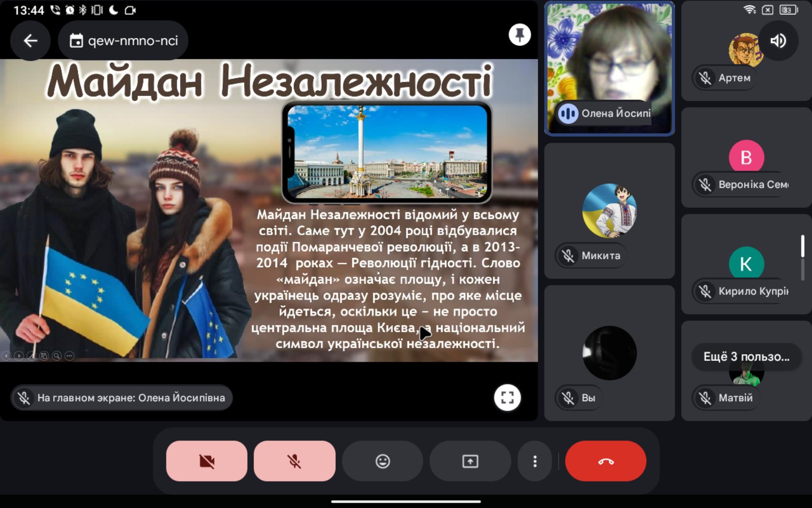Unpin the presentation with the pin icon
The height and width of the screenshot is (508, 812).
(520, 35)
